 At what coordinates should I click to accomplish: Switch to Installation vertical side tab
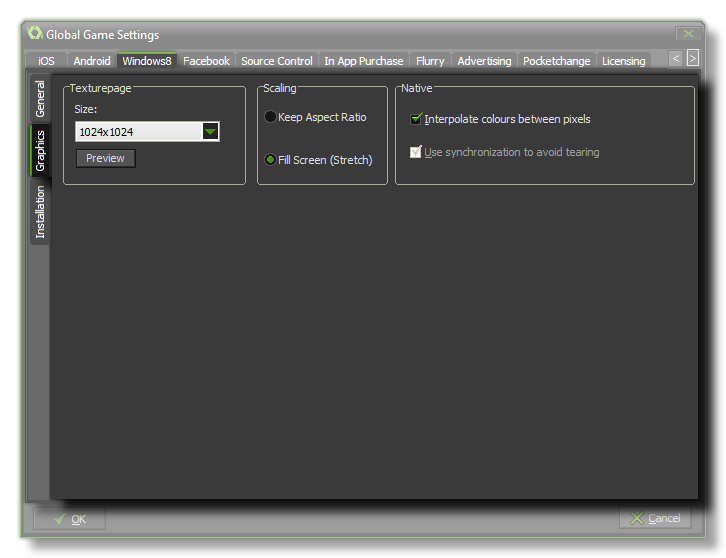(x=40, y=211)
